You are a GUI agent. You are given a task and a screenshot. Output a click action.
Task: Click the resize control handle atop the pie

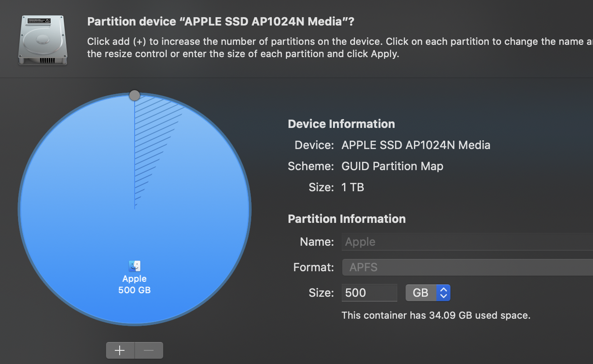coord(135,95)
